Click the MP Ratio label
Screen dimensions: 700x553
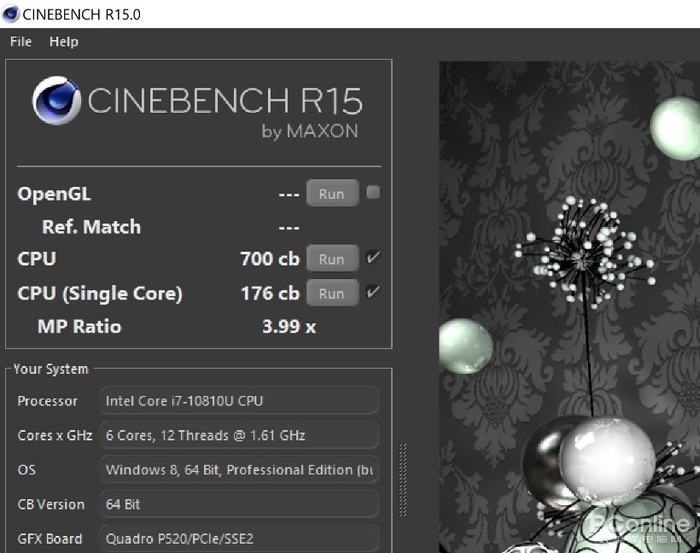click(79, 326)
